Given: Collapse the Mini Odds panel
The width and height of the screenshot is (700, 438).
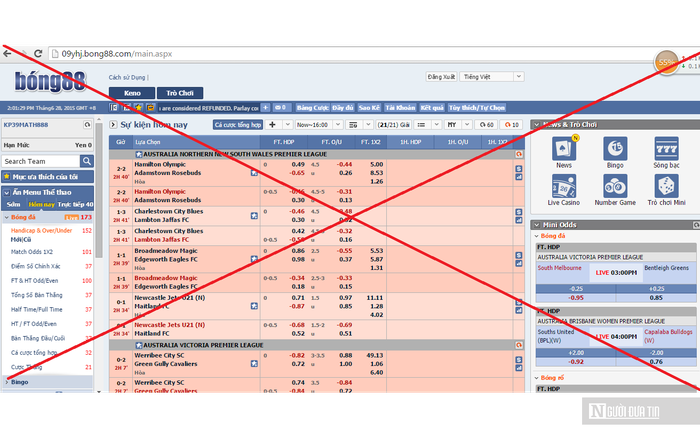Looking at the screenshot, I should [537, 225].
